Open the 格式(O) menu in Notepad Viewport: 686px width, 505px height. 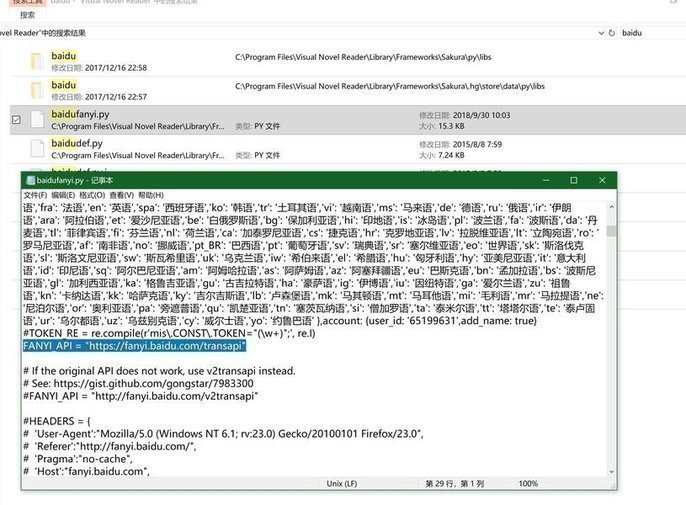click(92, 195)
